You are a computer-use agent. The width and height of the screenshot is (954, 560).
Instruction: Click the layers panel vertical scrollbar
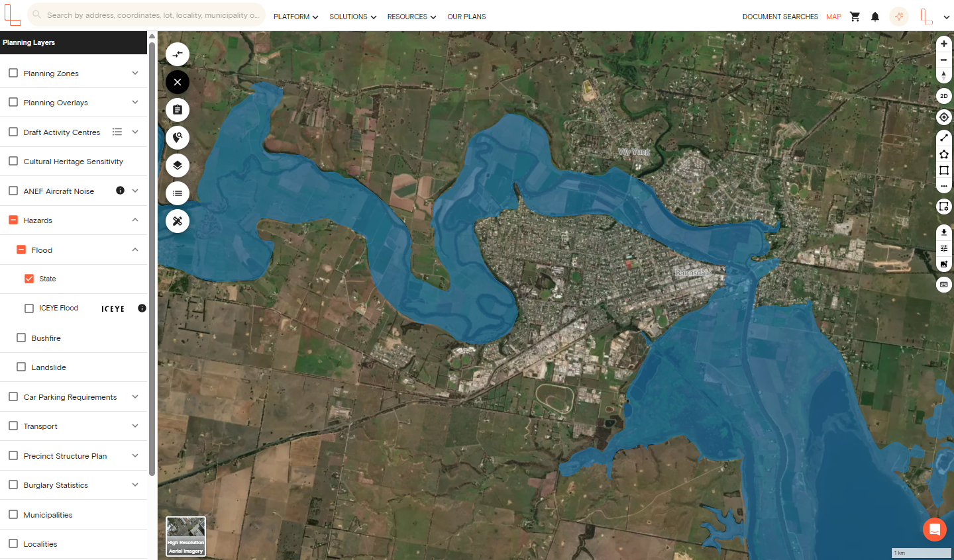(152, 258)
